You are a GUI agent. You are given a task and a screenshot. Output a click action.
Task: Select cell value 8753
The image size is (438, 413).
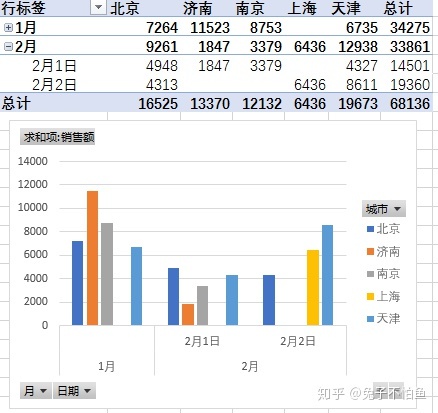click(266, 28)
